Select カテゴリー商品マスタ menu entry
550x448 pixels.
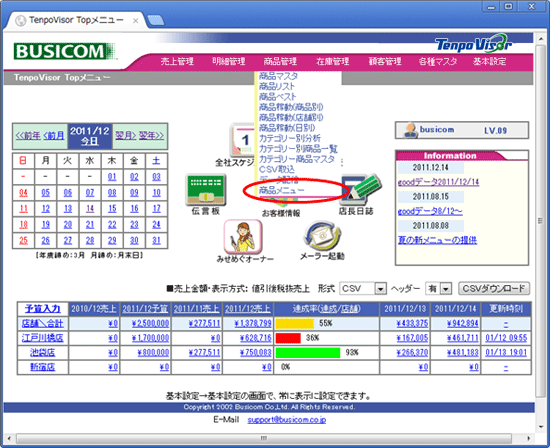coord(297,159)
